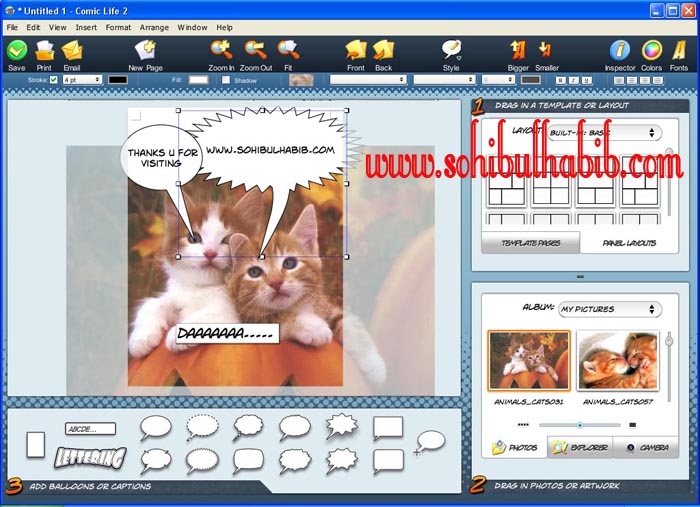The image size is (700, 507).
Task: Select the Lettering text element
Action: (90, 457)
